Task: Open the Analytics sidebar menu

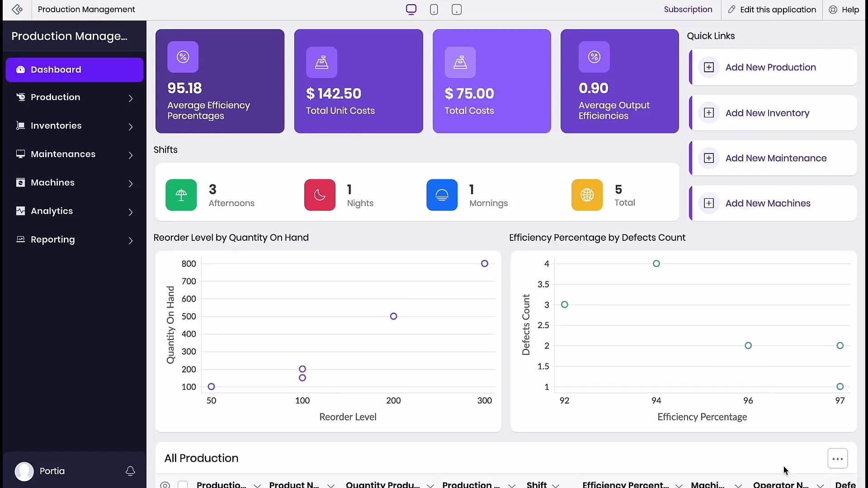Action: tap(75, 211)
